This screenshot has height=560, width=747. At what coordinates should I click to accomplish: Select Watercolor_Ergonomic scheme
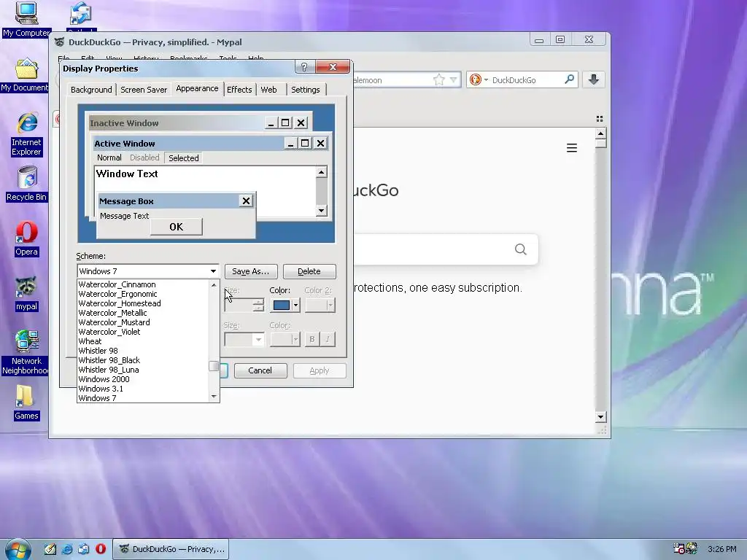[x=143, y=294]
